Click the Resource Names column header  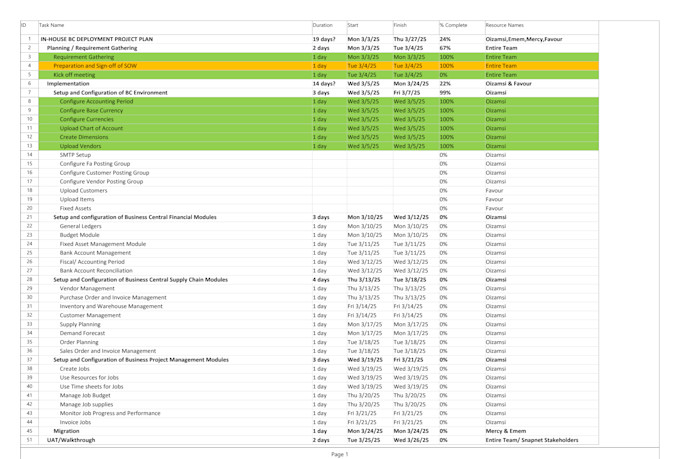pos(505,25)
